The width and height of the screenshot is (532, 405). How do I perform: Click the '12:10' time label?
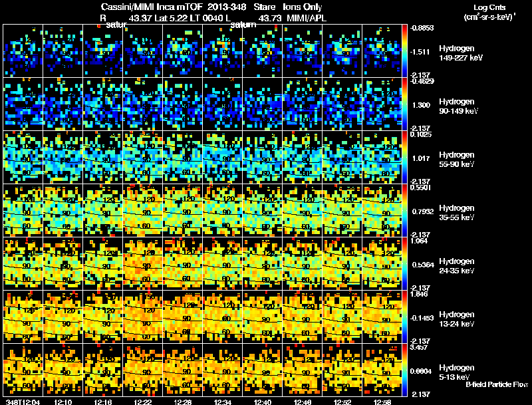63,402
